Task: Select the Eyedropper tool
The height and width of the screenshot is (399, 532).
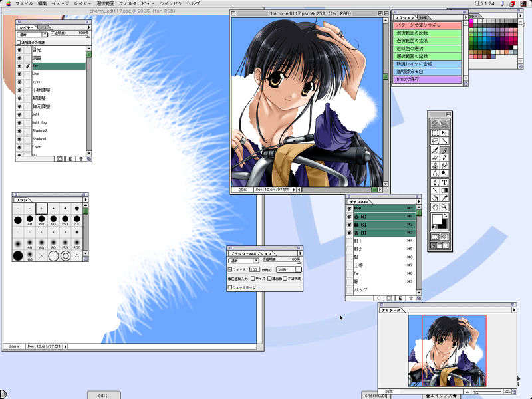Action: pos(444,198)
